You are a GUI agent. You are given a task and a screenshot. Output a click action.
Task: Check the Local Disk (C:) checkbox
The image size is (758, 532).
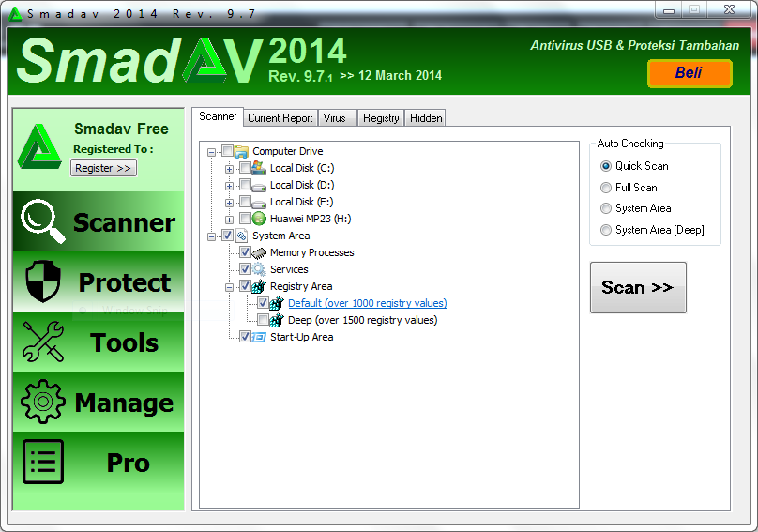(x=245, y=167)
